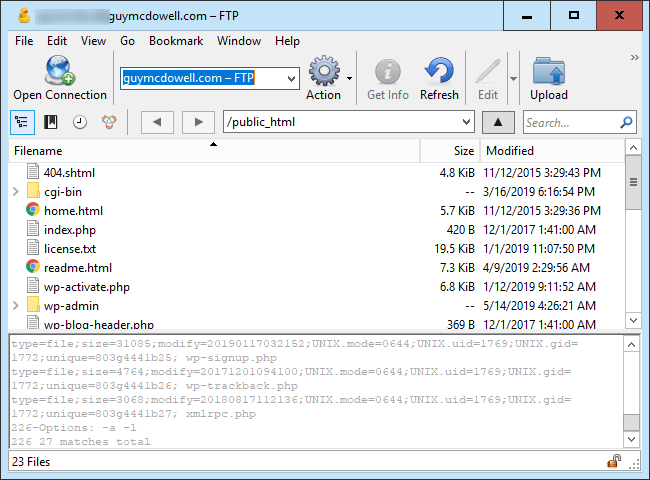The height and width of the screenshot is (480, 650).
Task: Click the 5/14/2019 4:26:21 AM date
Action: (x=539, y=306)
